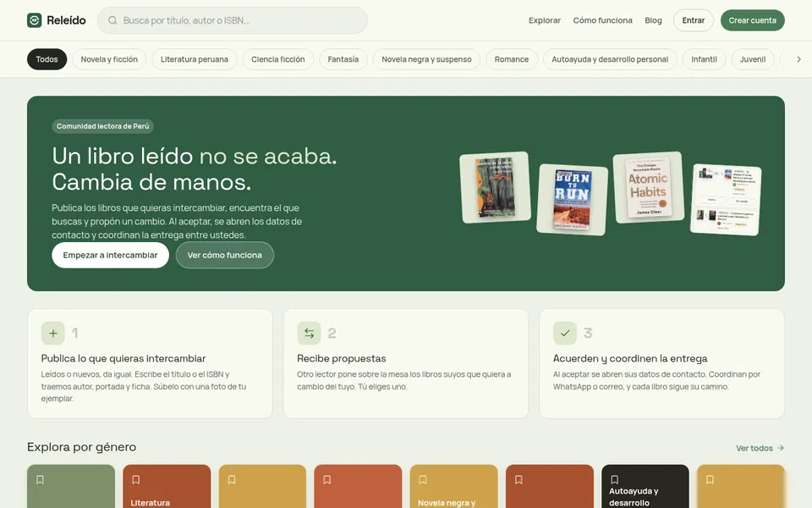Select the Juvenil category chip

753,59
